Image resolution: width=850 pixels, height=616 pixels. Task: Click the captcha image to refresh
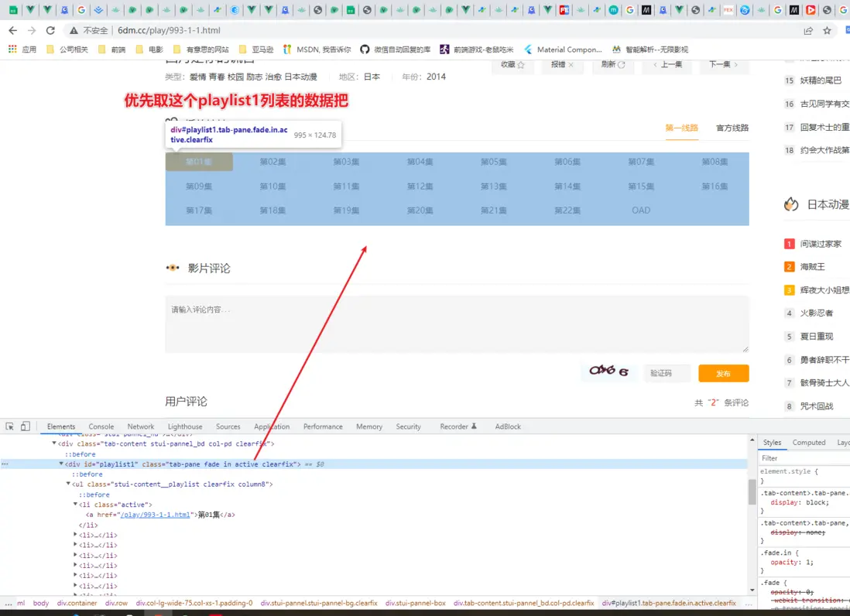coord(608,371)
